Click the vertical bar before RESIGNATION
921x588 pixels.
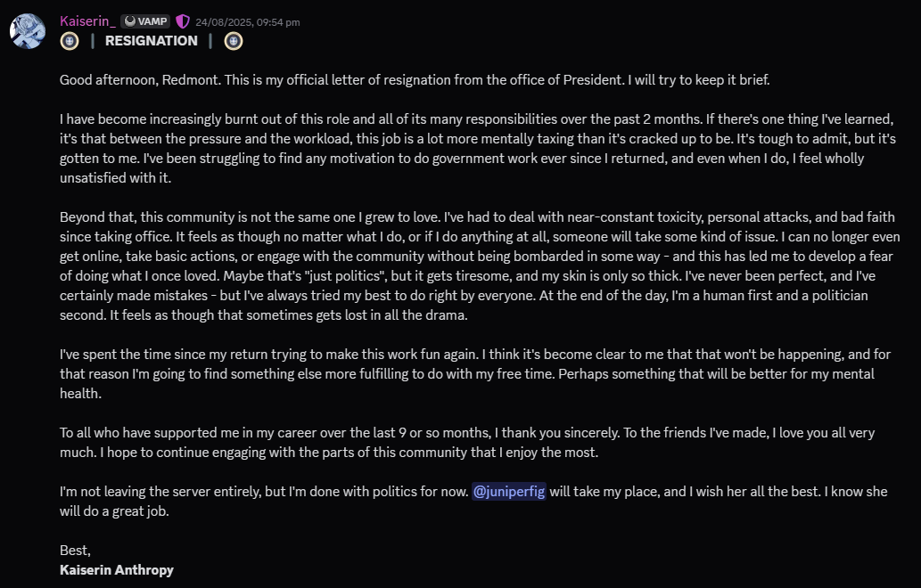[92, 41]
